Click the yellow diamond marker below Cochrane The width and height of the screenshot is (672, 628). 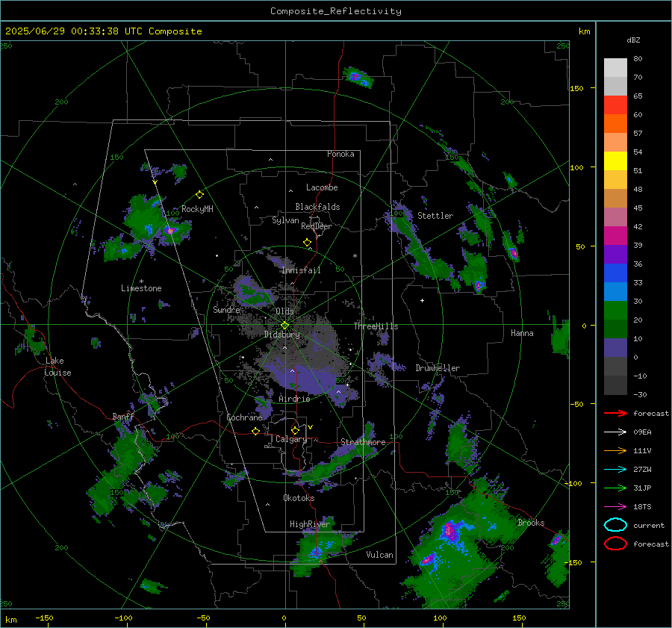click(x=256, y=432)
